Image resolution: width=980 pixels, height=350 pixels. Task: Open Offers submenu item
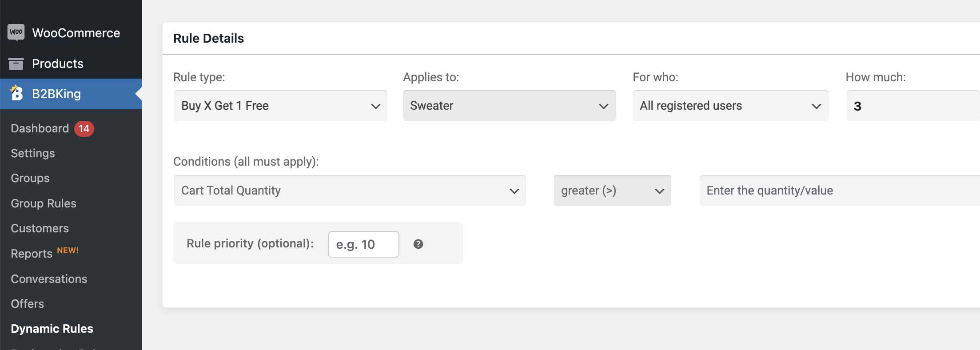click(28, 304)
